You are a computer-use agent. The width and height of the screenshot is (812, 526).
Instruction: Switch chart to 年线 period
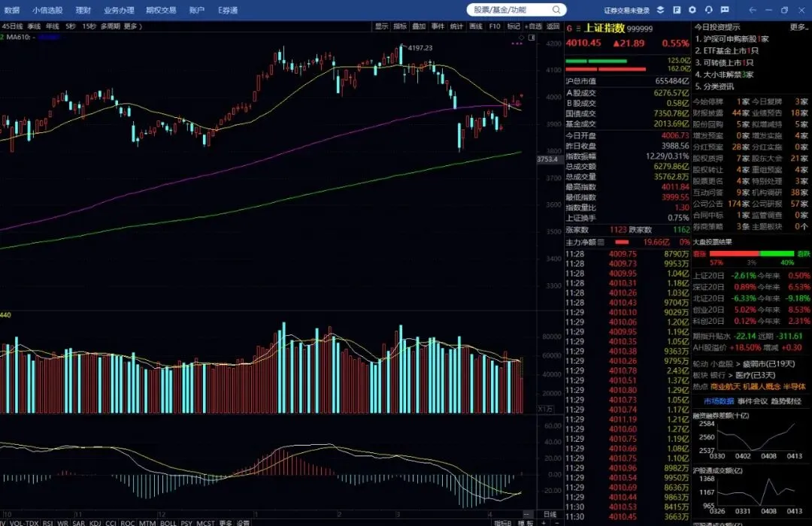(x=53, y=26)
